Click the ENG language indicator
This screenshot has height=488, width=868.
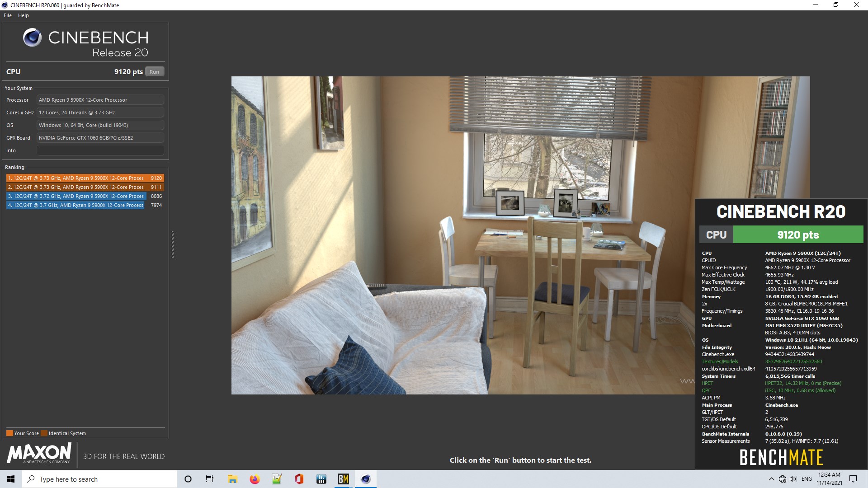pos(807,479)
